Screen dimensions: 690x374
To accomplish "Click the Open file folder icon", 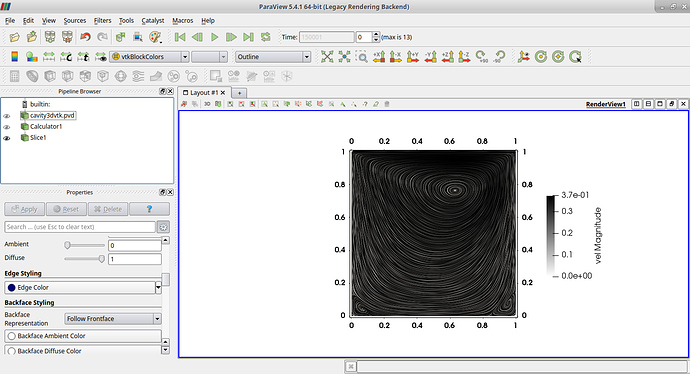I will [15, 37].
